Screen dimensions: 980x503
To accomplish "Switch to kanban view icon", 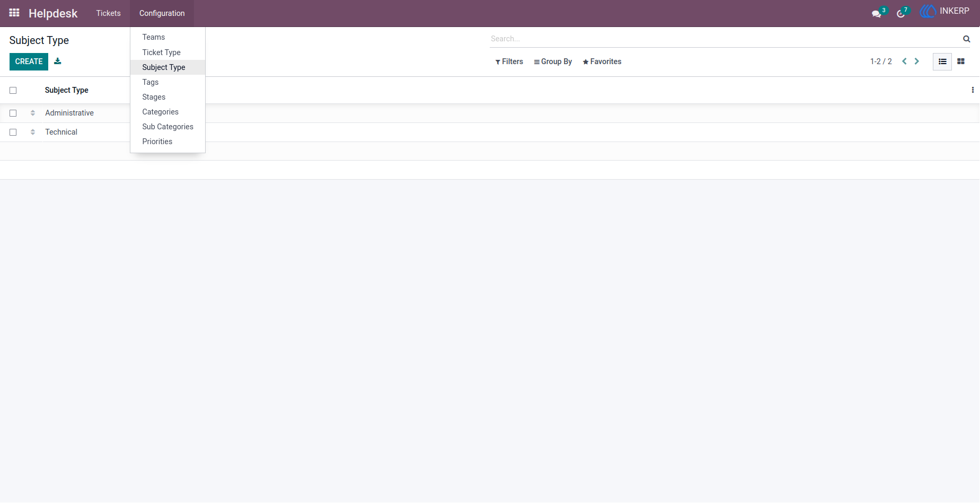I will pos(961,61).
